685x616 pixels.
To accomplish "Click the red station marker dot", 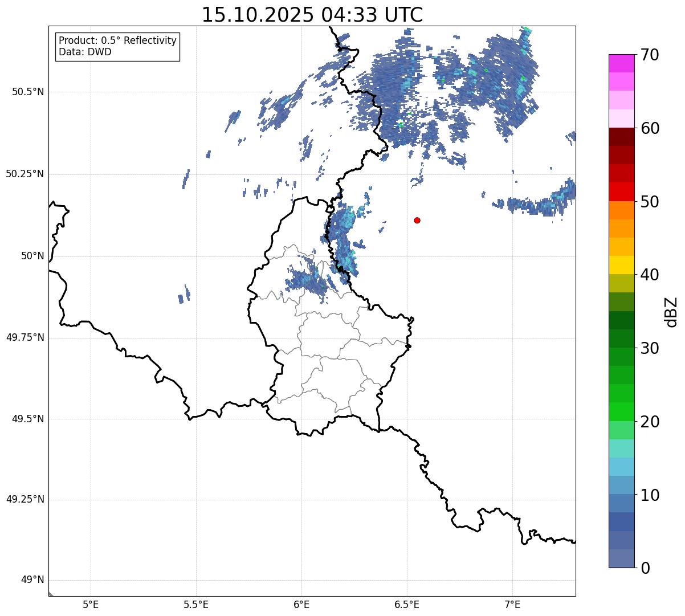I will [417, 220].
